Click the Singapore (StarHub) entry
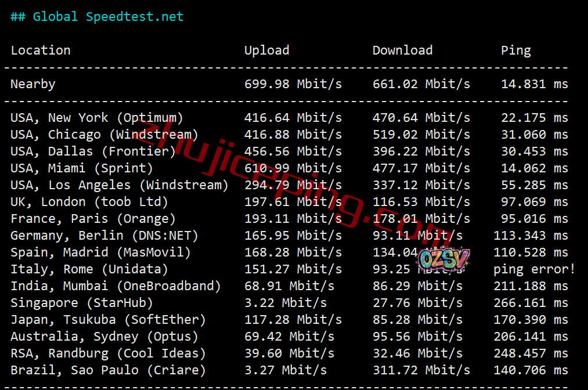 pos(82,303)
